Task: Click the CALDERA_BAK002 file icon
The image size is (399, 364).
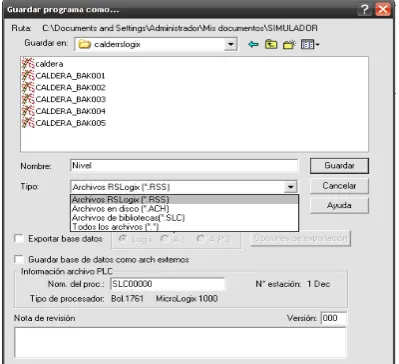Action: (28, 87)
